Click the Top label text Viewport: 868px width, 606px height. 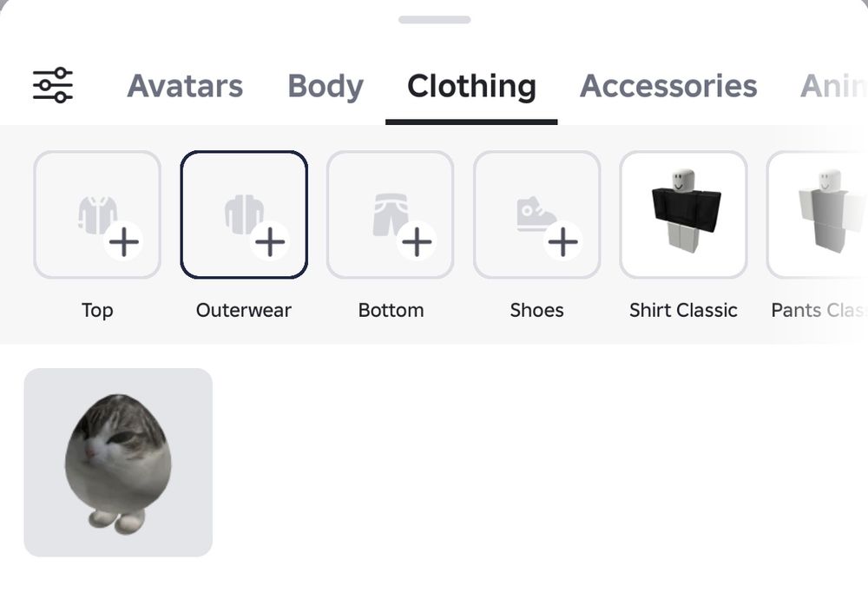[x=97, y=311]
